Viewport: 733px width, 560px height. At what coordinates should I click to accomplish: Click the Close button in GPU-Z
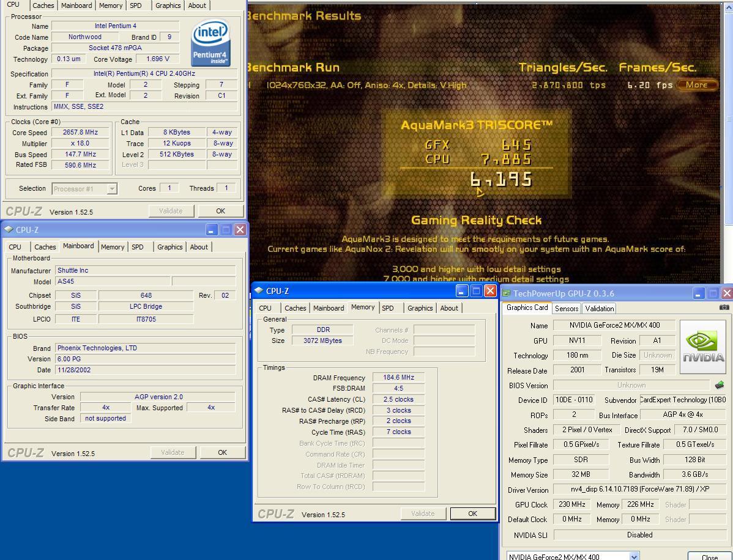tap(710, 557)
